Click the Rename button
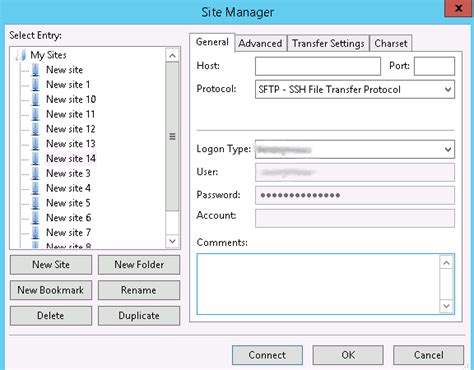Viewport: 474px width, 370px height. 139,290
